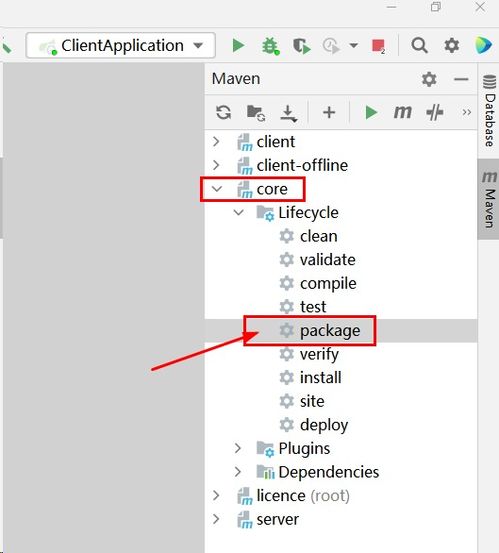499x553 pixels.
Task: Expand the Plugins folder
Action: [x=238, y=448]
